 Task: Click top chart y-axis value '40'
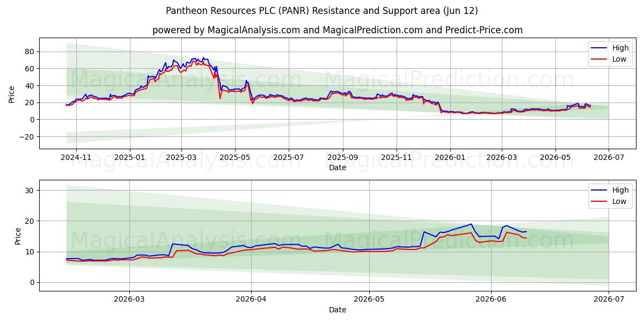(30, 86)
